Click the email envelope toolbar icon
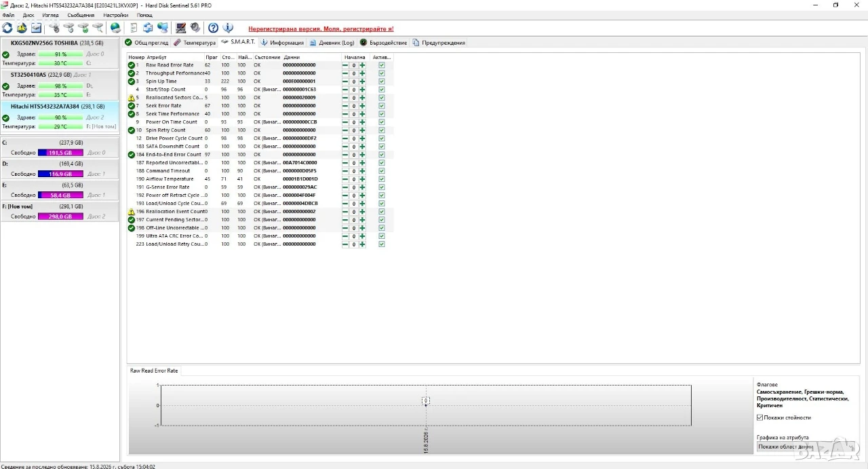The image size is (868, 469). (36, 28)
